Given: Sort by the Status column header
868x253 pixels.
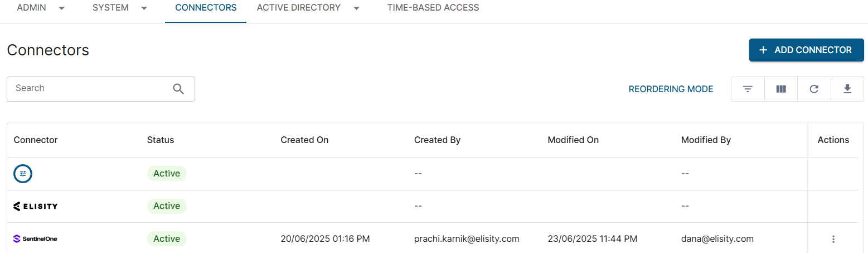Looking at the screenshot, I should [161, 140].
